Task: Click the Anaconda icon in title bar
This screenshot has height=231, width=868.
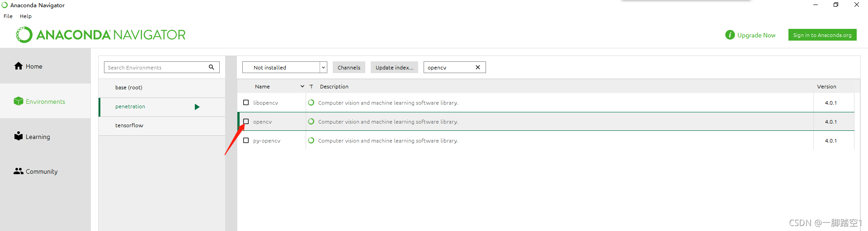Action: click(5, 5)
